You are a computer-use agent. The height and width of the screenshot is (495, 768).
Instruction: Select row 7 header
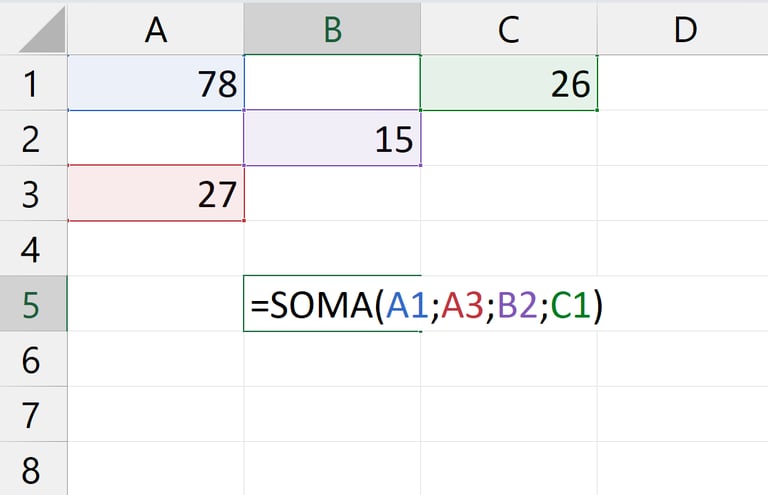pos(33,414)
